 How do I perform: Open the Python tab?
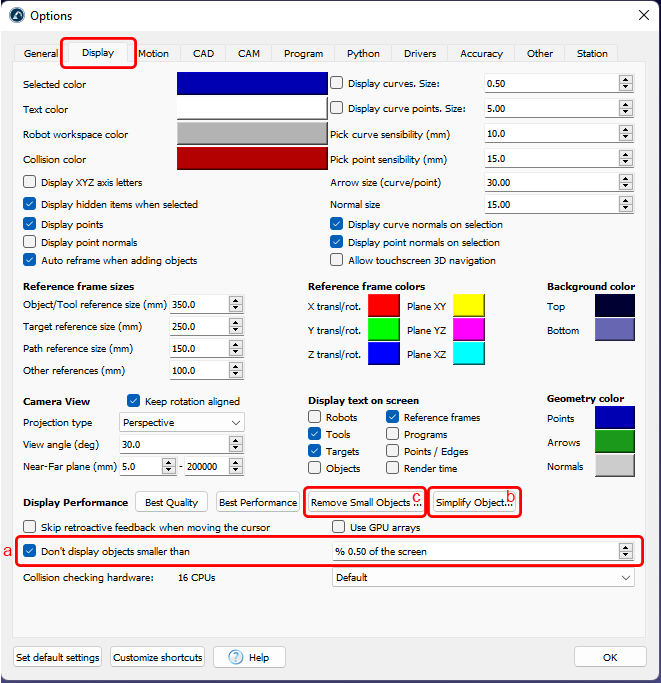(x=363, y=54)
